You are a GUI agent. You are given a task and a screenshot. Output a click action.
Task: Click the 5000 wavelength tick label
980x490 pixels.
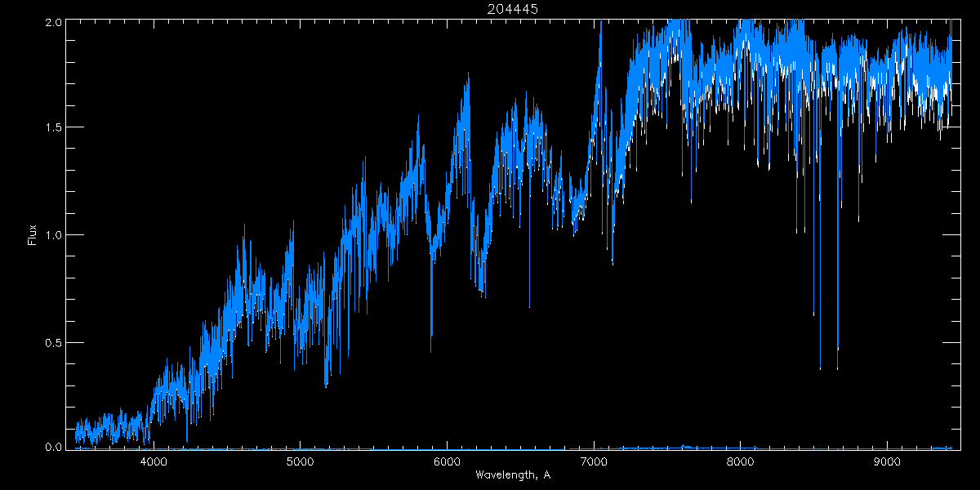(x=301, y=461)
